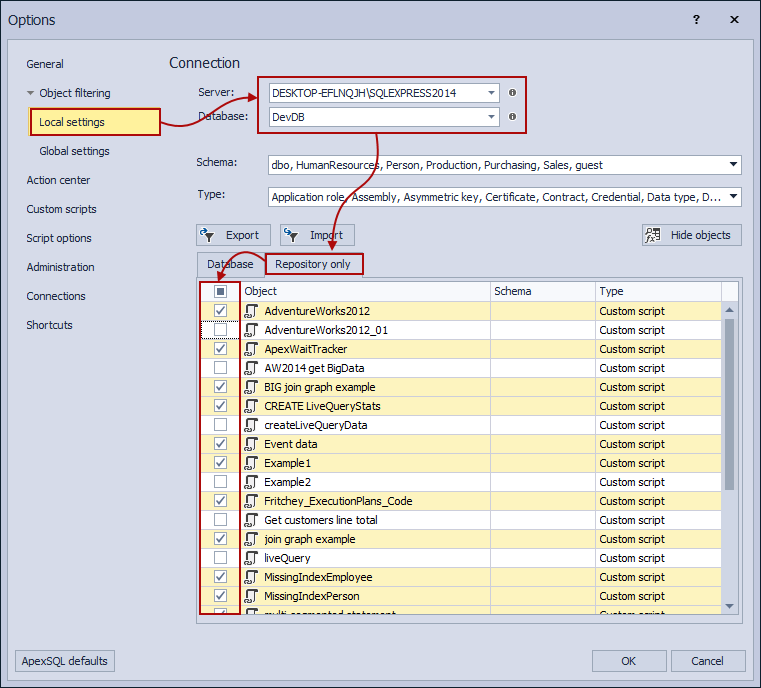
Task: Expand the Schema dropdown
Action: coord(733,165)
